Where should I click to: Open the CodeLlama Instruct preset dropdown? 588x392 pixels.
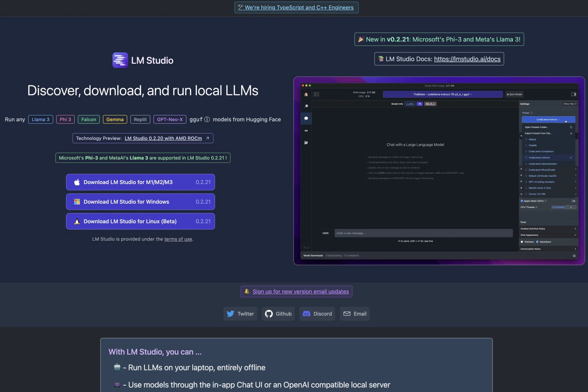pos(548,119)
